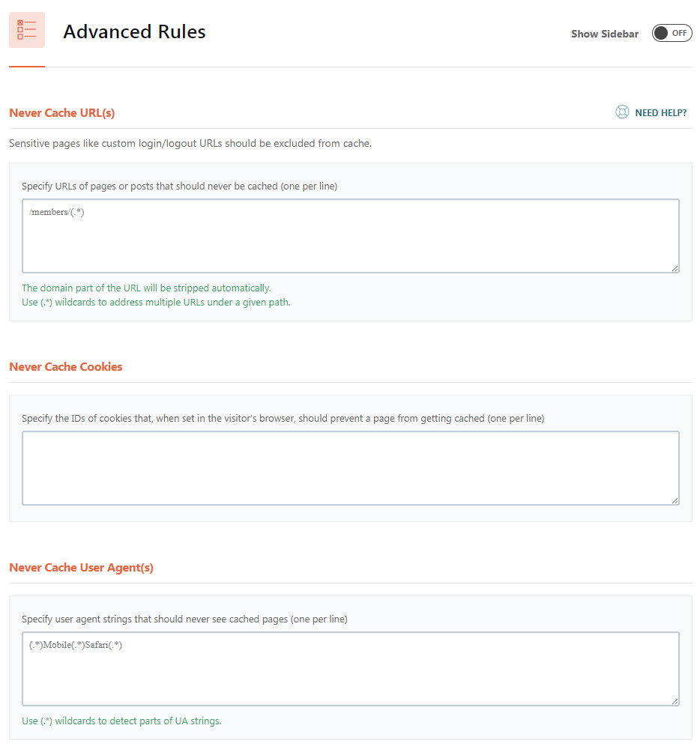Click inside the Never Cache Cookies textarea
700x752 pixels.
pyautogui.click(x=350, y=468)
